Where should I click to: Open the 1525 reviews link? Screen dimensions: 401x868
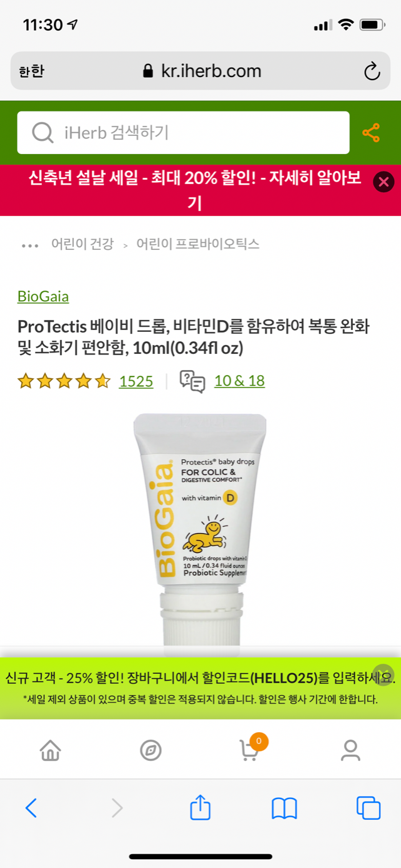point(136,381)
